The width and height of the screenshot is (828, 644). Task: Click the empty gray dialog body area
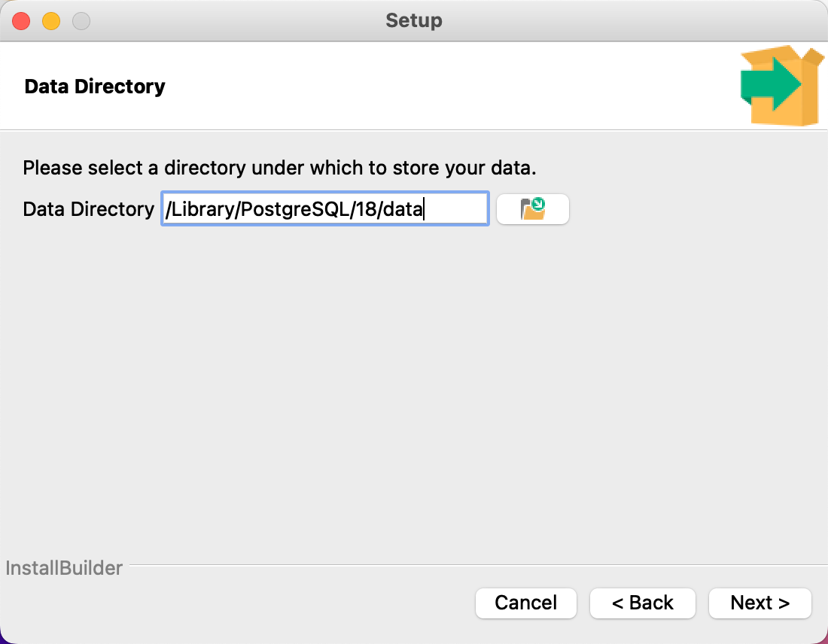point(414,390)
